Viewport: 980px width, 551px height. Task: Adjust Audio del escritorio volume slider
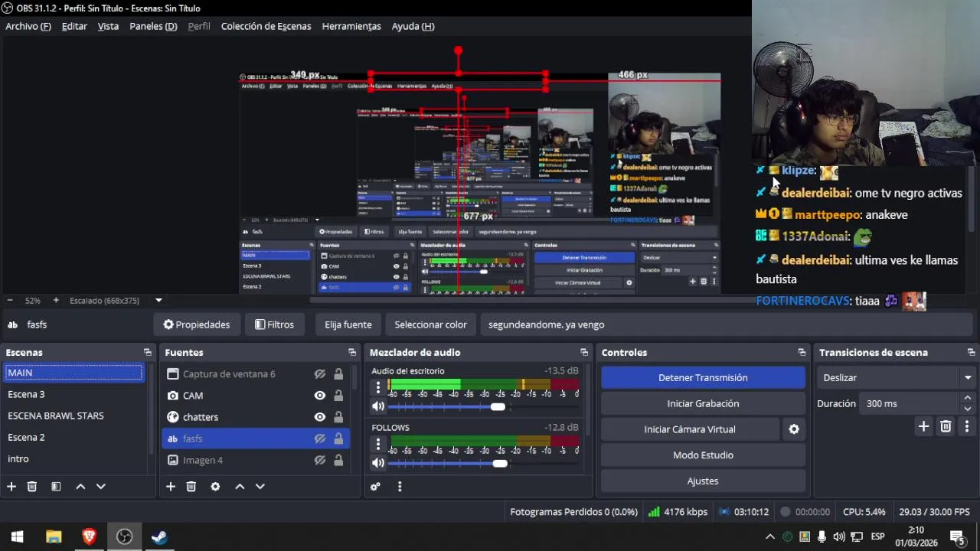pos(498,407)
